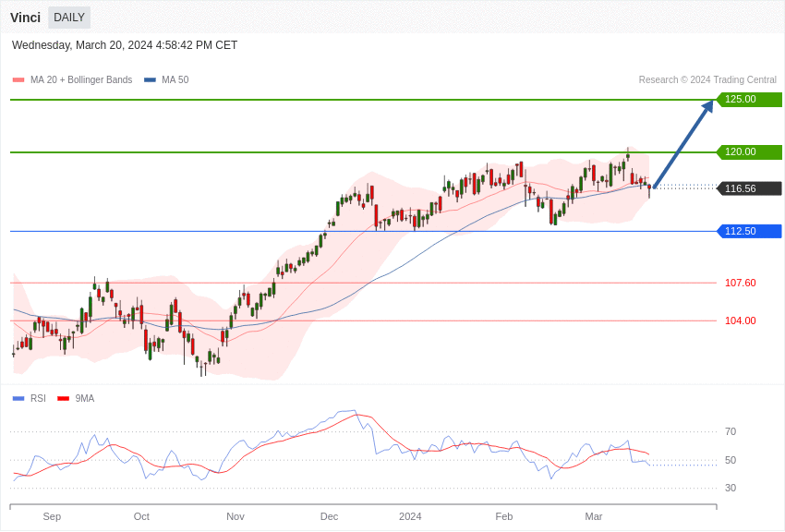Click the Vinci chart title
This screenshot has height=532, width=785.
(25, 18)
